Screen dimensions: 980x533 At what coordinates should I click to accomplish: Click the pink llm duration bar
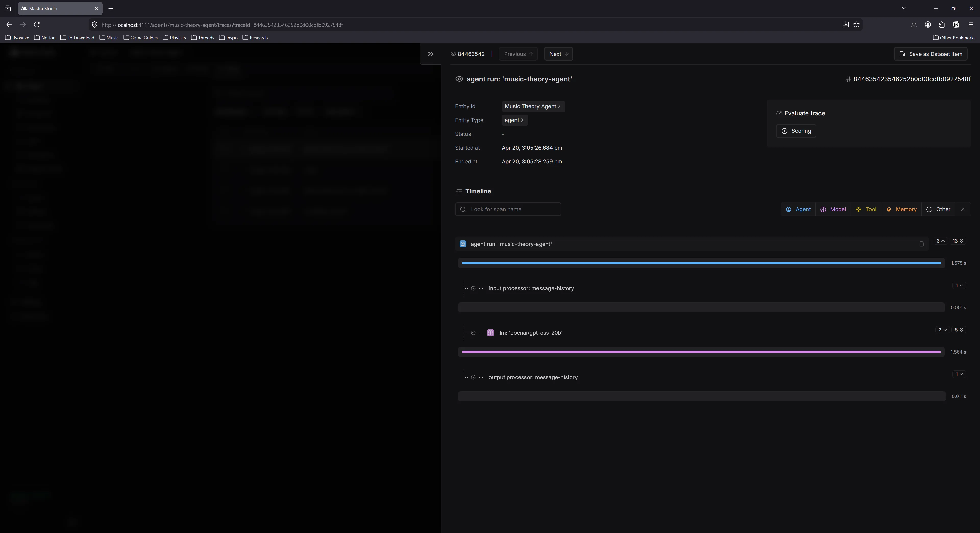(701, 352)
